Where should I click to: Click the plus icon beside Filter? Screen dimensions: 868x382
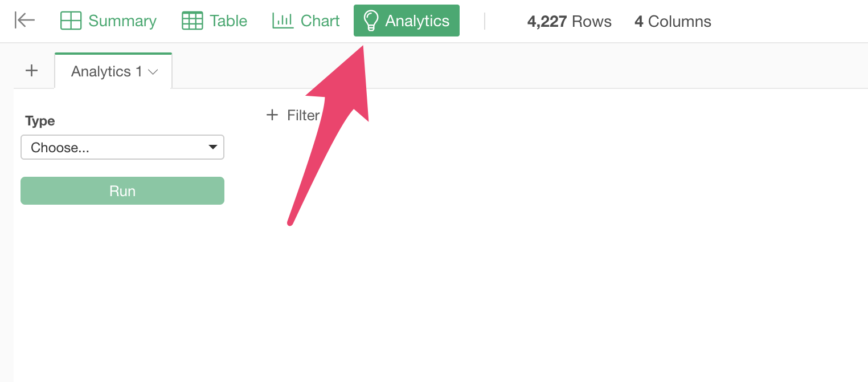click(x=272, y=115)
